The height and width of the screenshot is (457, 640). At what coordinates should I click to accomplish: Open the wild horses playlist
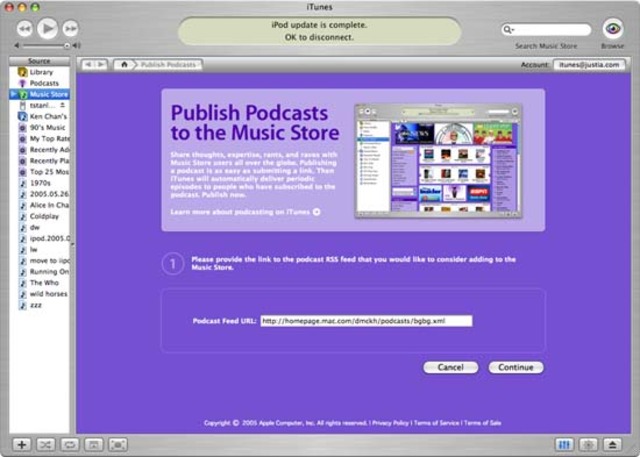pos(40,294)
